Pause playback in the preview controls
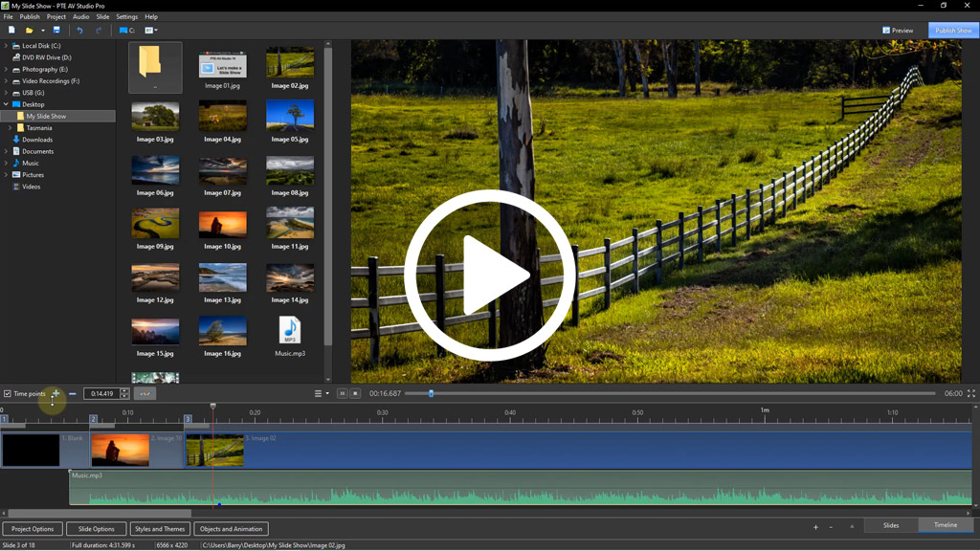Screen dimensions: 980x551 pos(342,393)
